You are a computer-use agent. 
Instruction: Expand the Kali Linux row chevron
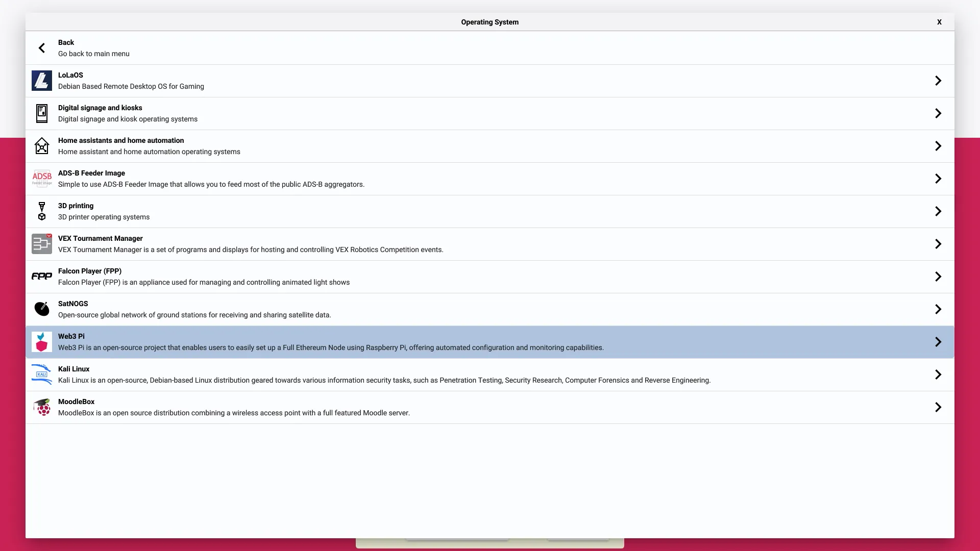938,374
